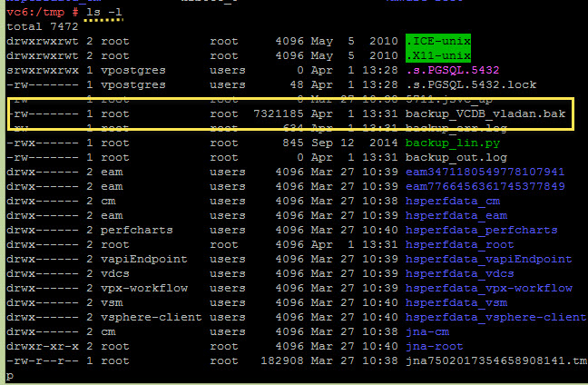Select the 'total 7472' line
The width and height of the screenshot is (588, 385).
(x=43, y=26)
